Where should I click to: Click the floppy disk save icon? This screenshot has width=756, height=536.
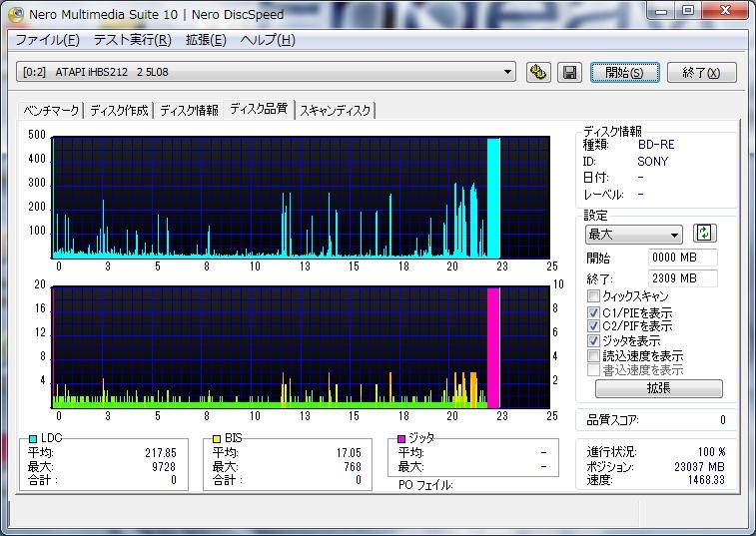click(569, 73)
